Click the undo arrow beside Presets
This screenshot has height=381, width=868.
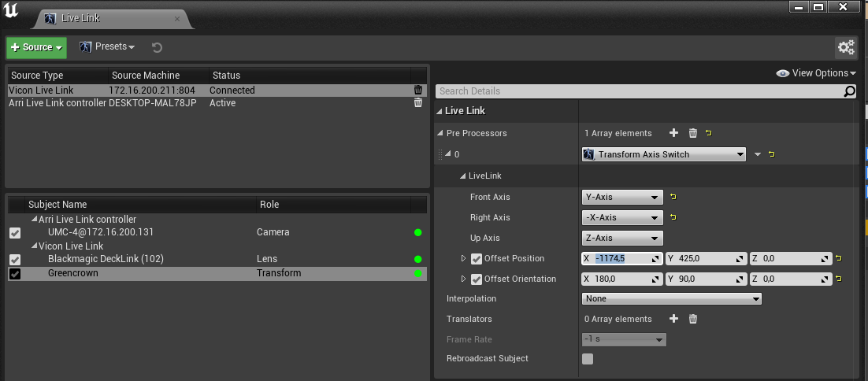tap(157, 47)
